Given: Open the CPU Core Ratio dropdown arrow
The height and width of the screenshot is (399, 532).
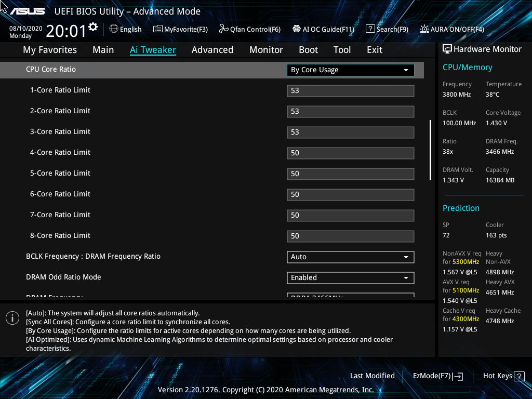Looking at the screenshot, I should (x=406, y=70).
